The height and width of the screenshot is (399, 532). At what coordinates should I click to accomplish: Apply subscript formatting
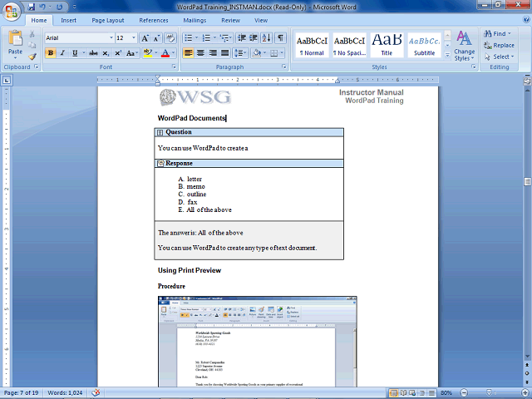point(106,53)
